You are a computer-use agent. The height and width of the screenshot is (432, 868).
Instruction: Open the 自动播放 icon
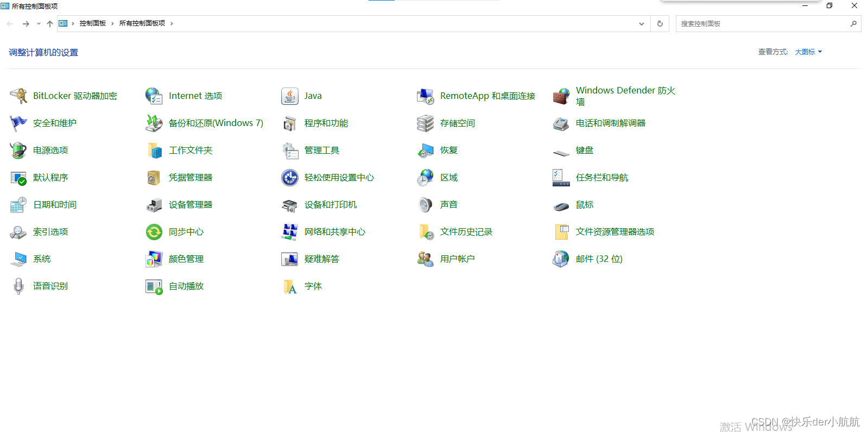point(154,286)
